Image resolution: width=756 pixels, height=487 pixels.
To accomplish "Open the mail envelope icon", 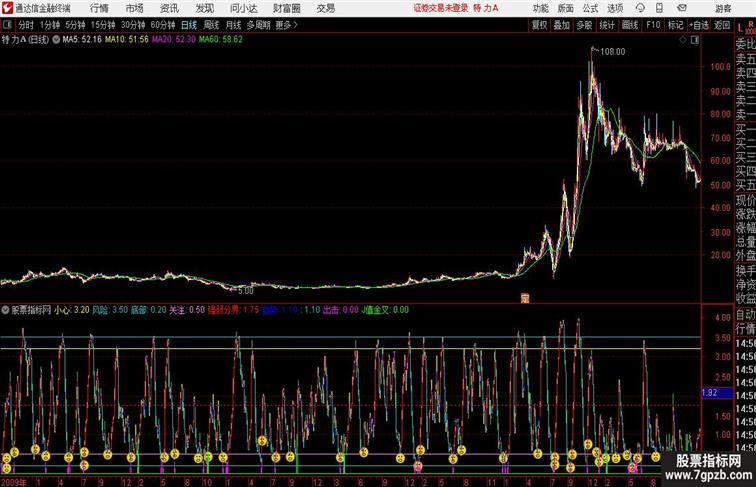I will click(x=682, y=8).
